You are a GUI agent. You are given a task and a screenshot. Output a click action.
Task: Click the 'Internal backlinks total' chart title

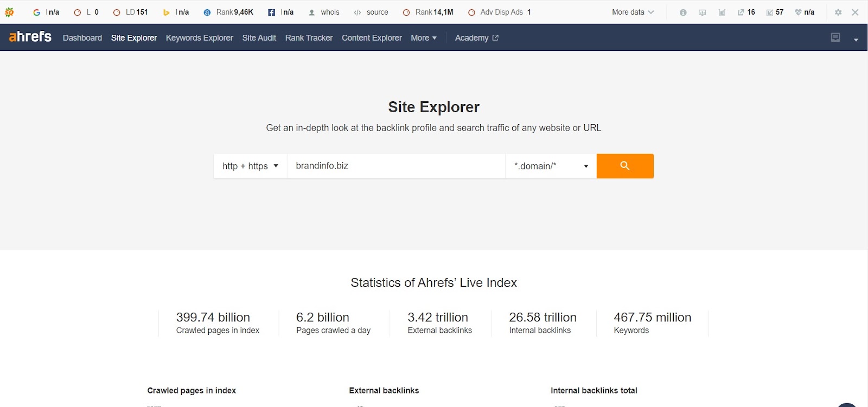click(x=594, y=390)
